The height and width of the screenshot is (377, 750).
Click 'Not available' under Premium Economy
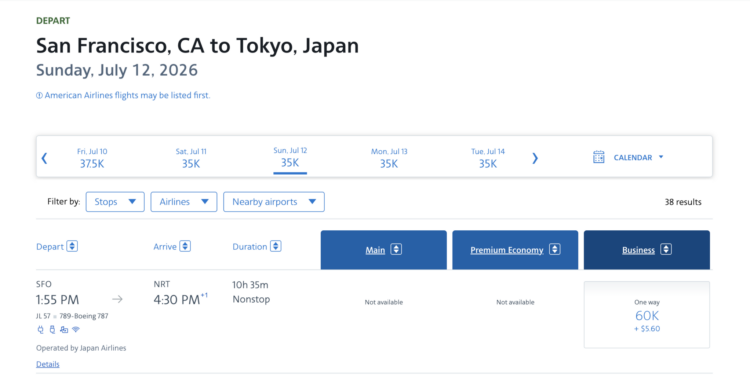(x=515, y=302)
